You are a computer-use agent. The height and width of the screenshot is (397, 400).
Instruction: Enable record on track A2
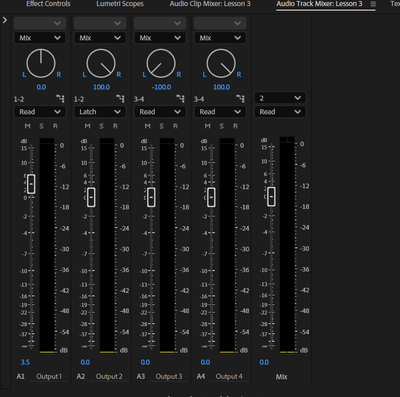(115, 126)
